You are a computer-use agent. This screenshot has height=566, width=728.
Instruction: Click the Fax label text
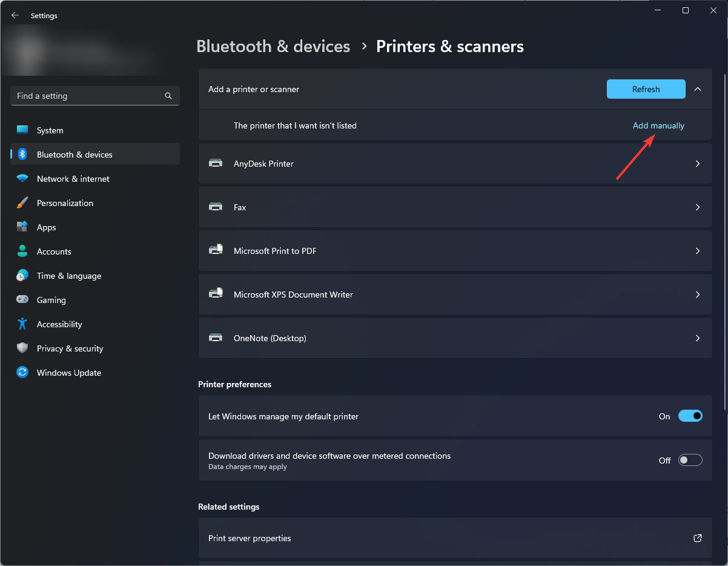pyautogui.click(x=240, y=207)
